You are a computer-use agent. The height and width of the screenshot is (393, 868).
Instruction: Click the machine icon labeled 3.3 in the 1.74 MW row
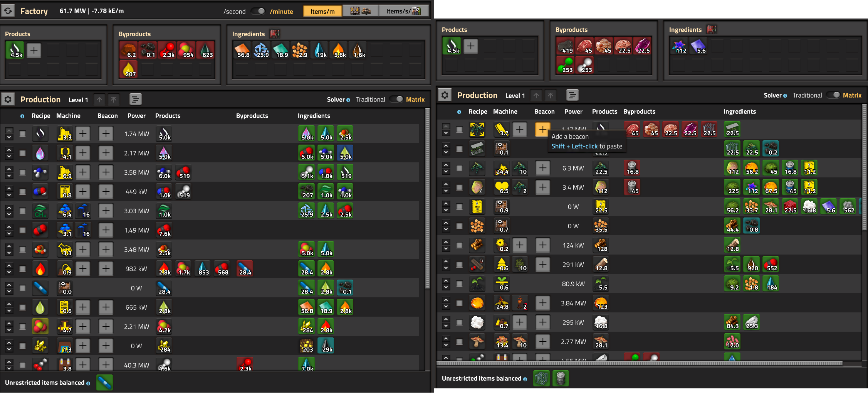coord(65,133)
